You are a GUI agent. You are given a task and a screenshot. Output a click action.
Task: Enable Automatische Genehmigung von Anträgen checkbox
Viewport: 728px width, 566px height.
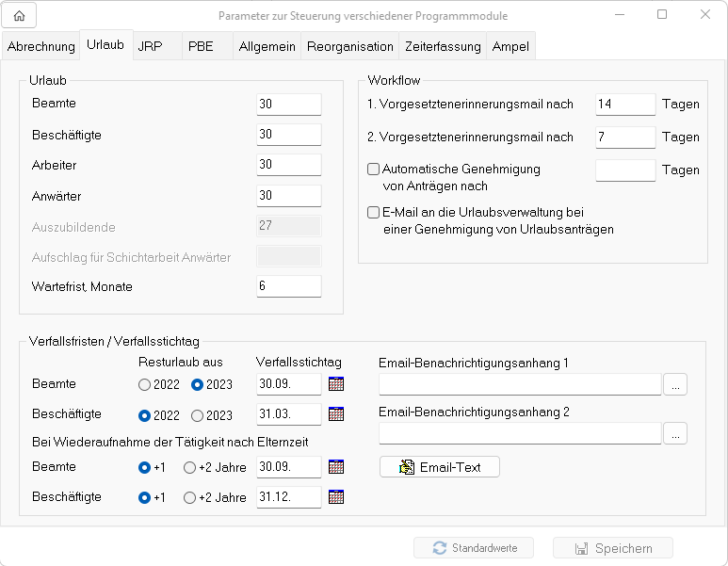tap(373, 170)
